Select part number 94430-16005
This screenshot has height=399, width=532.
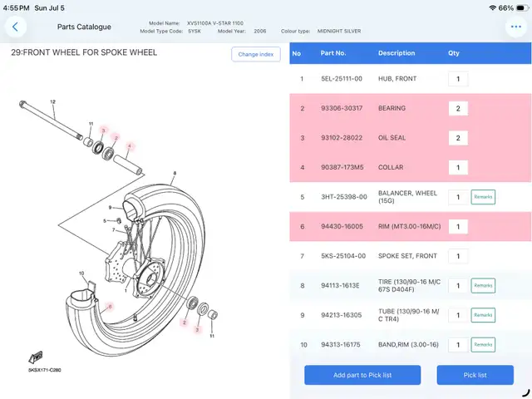(342, 226)
